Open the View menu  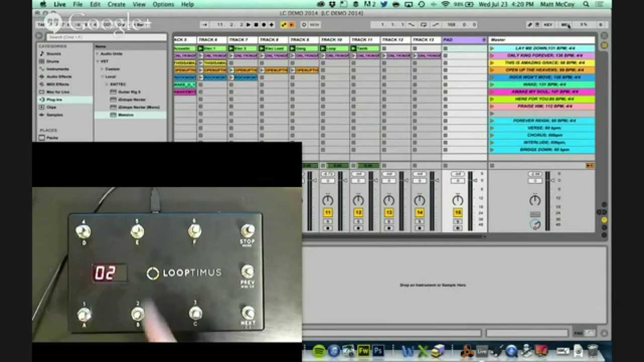tap(139, 5)
